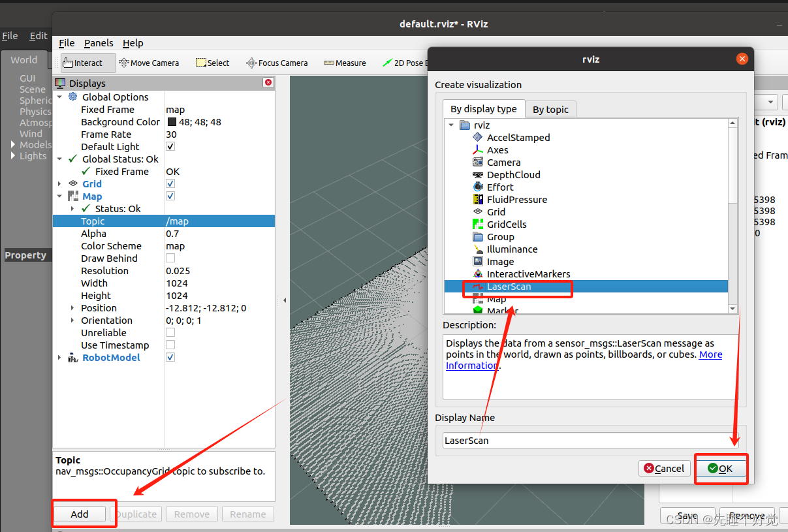The width and height of the screenshot is (788, 532).
Task: Click the Add display button
Action: (80, 514)
